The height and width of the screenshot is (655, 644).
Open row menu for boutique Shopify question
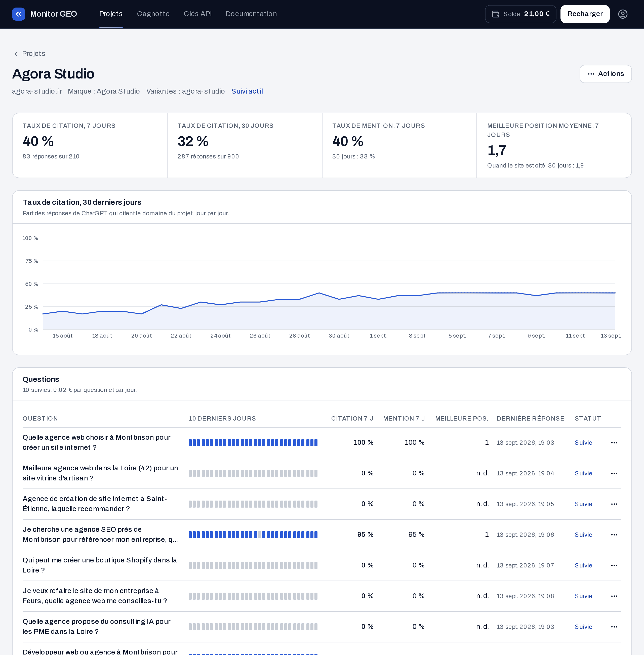tap(614, 565)
